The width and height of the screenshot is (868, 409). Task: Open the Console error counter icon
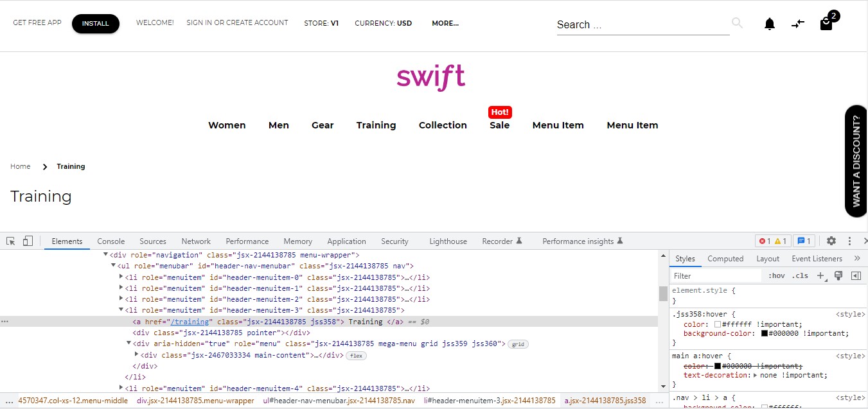coord(763,241)
